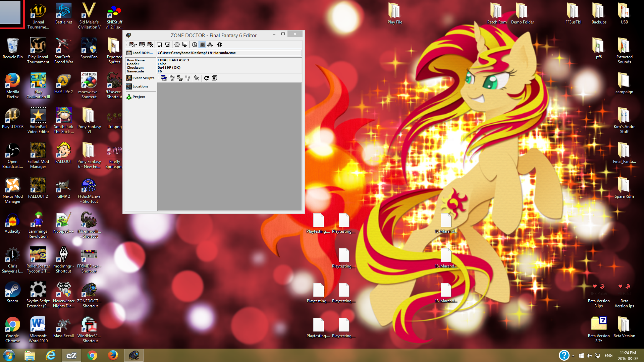This screenshot has height=362, width=644.
Task: Show hidden system tray icons
Action: coord(573,356)
